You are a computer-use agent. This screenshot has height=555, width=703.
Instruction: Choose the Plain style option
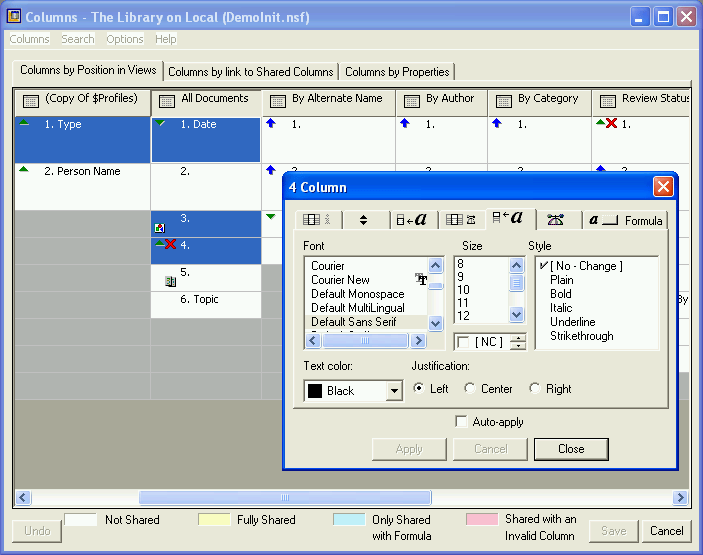point(561,280)
